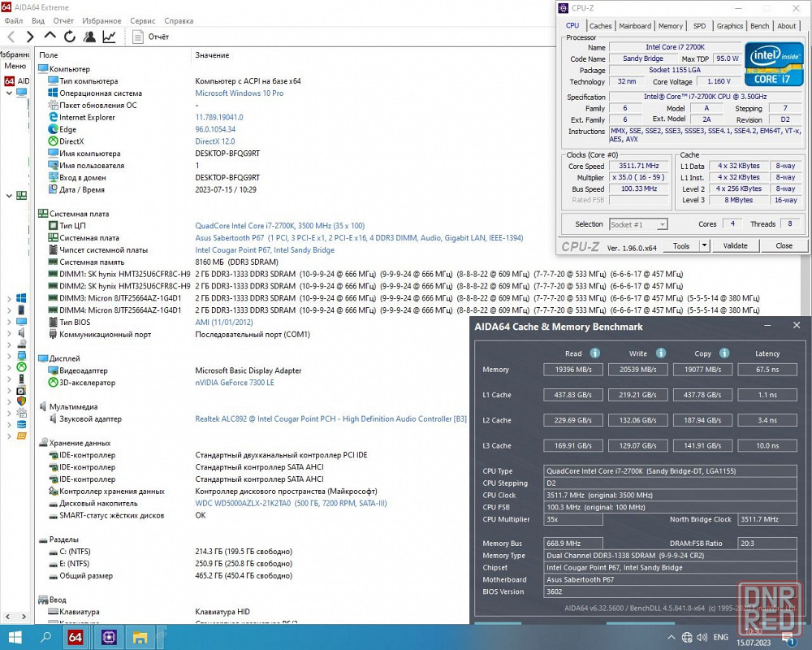The height and width of the screenshot is (650, 812).
Task: Expand the Multimedia speaker node in sidebar
Action: (9, 333)
